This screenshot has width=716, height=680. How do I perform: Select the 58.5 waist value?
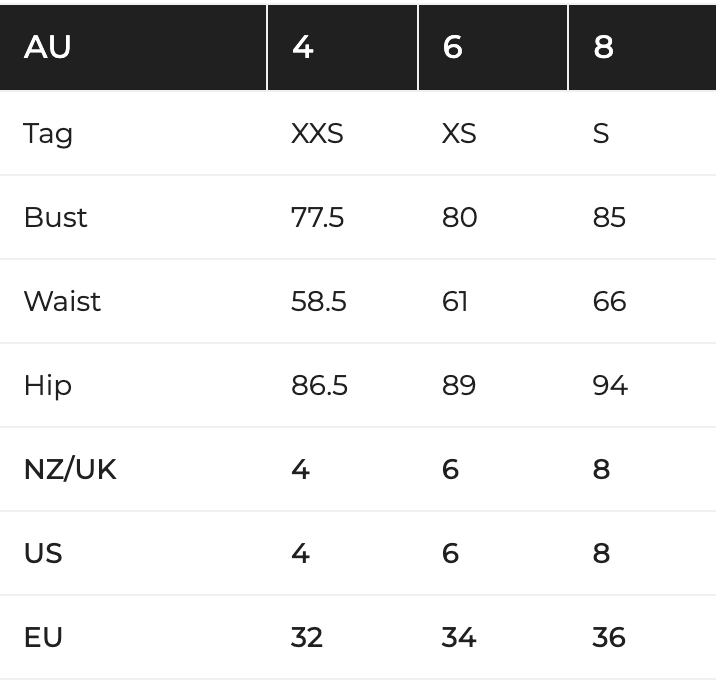click(319, 301)
